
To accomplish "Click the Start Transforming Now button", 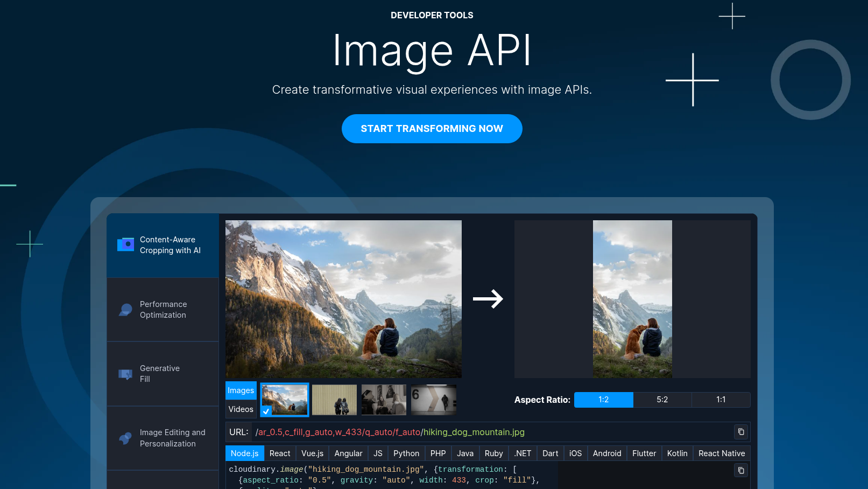I will [432, 129].
